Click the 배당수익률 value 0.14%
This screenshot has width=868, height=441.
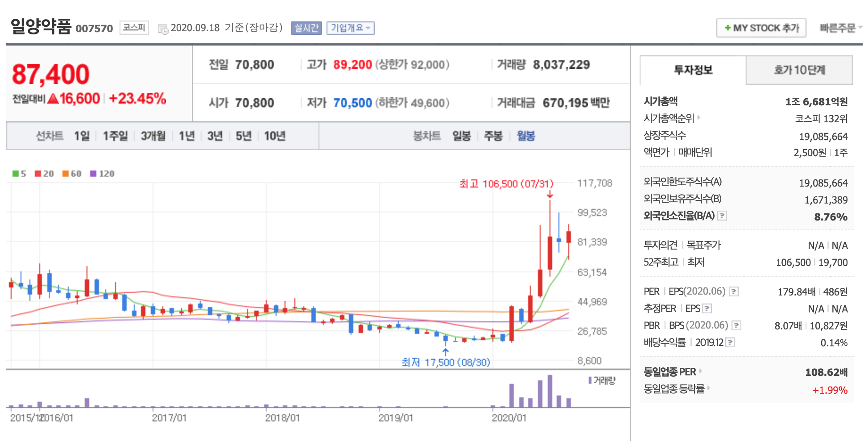click(834, 343)
